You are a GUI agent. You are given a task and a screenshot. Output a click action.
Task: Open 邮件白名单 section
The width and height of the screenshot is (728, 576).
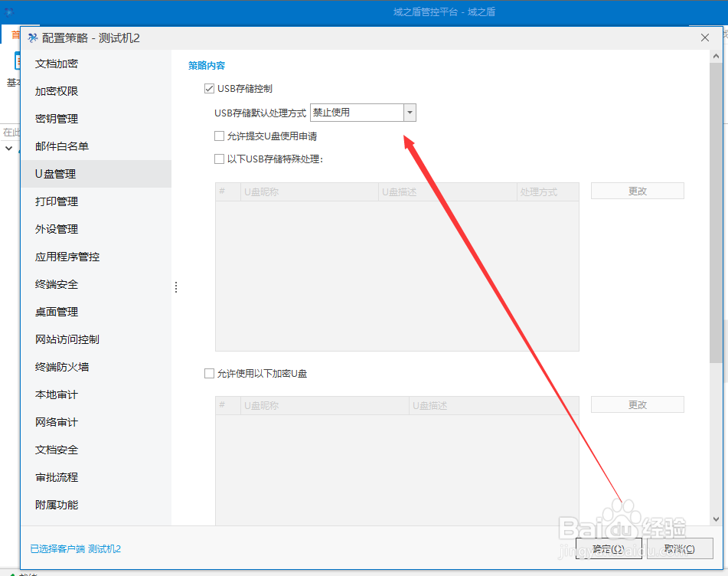point(96,146)
